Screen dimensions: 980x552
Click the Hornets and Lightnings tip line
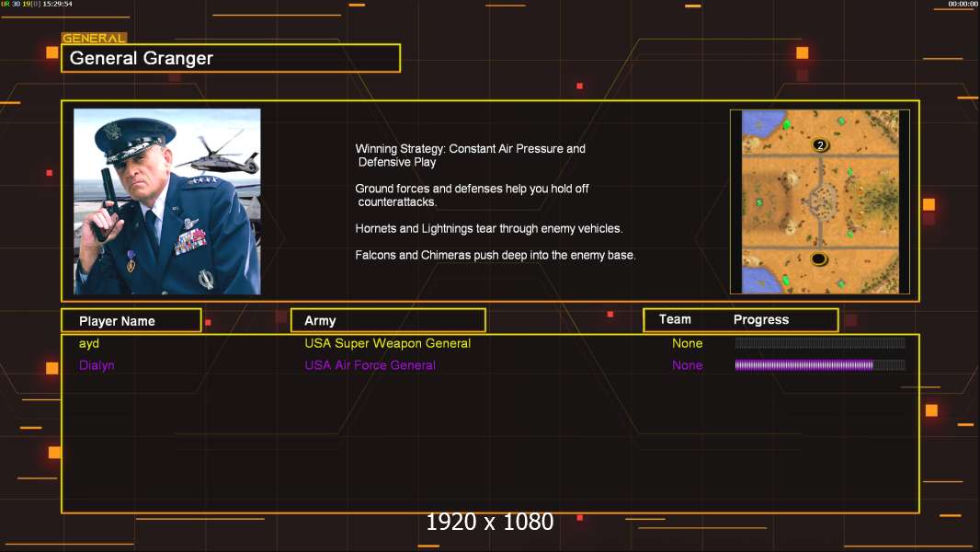pyautogui.click(x=489, y=229)
